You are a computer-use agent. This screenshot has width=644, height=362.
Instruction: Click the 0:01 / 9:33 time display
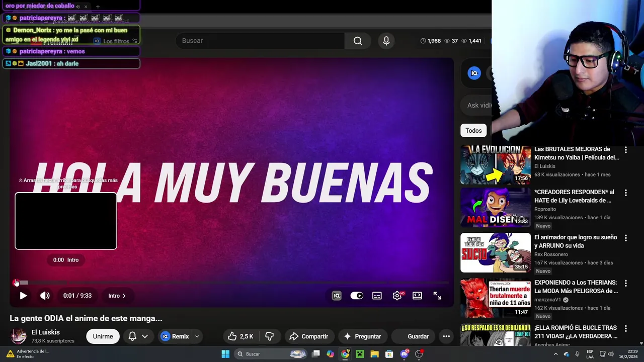pyautogui.click(x=77, y=296)
